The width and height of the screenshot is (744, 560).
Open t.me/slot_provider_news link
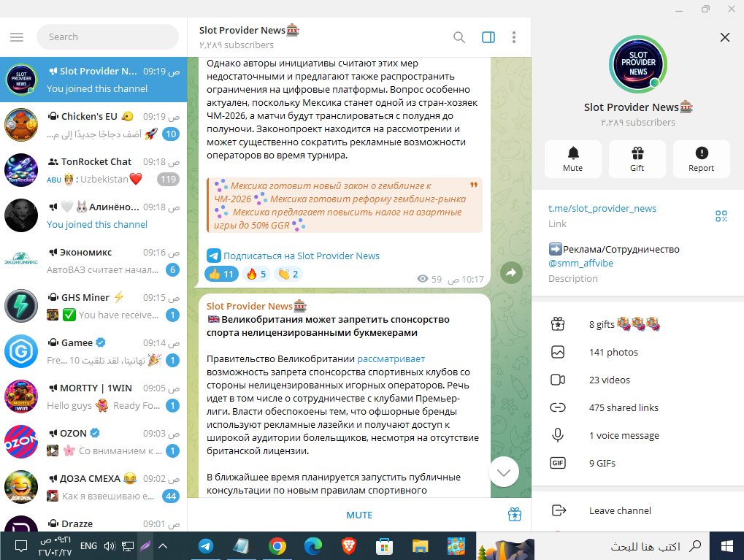pyautogui.click(x=602, y=208)
